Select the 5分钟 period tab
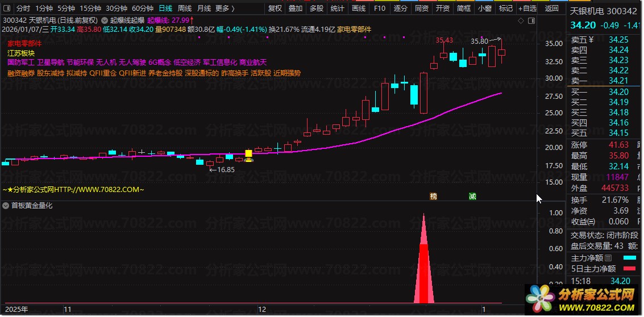The image size is (644, 317). (x=66, y=8)
